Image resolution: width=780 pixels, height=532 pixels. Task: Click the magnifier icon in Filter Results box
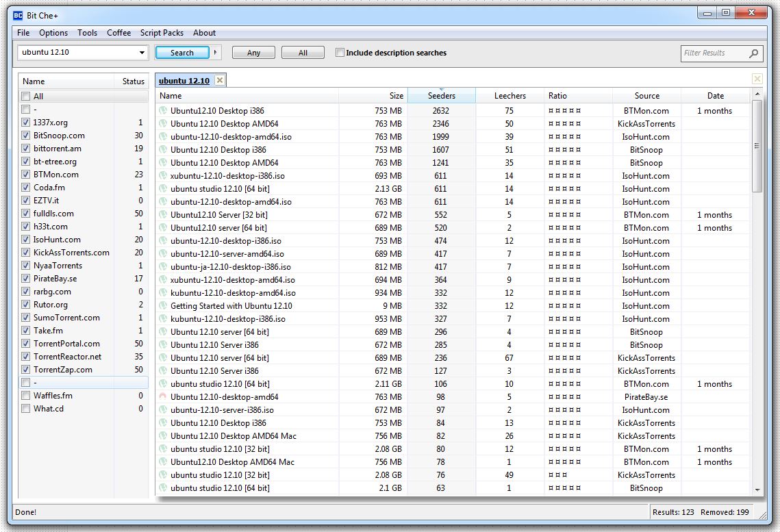tap(753, 53)
